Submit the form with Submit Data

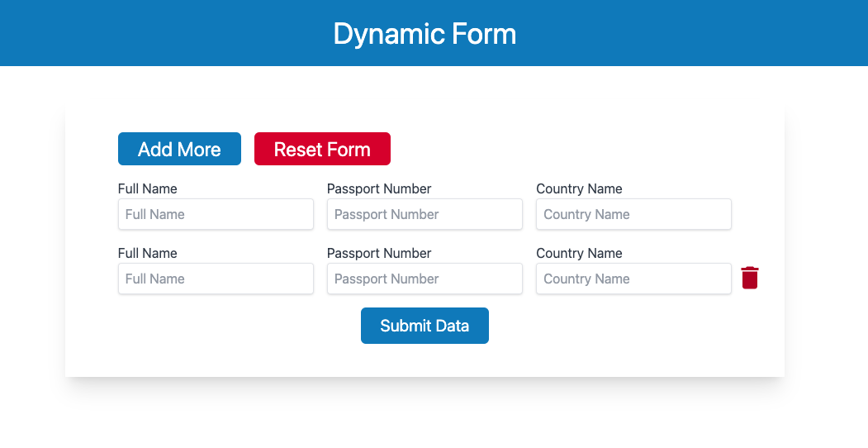point(425,326)
